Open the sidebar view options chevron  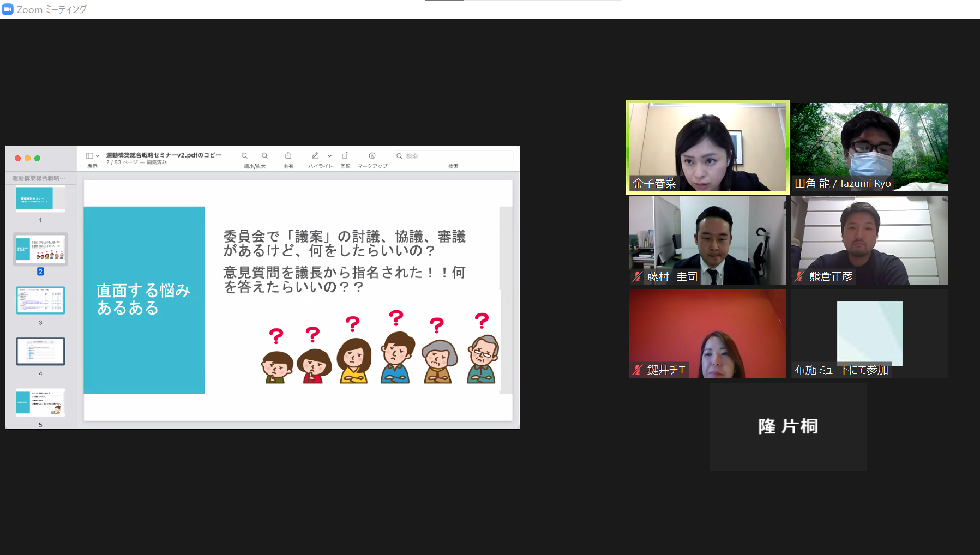click(x=98, y=156)
